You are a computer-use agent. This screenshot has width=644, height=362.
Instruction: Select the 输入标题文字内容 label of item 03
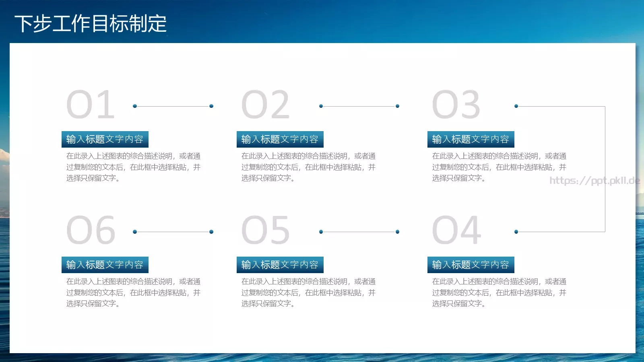click(x=471, y=139)
